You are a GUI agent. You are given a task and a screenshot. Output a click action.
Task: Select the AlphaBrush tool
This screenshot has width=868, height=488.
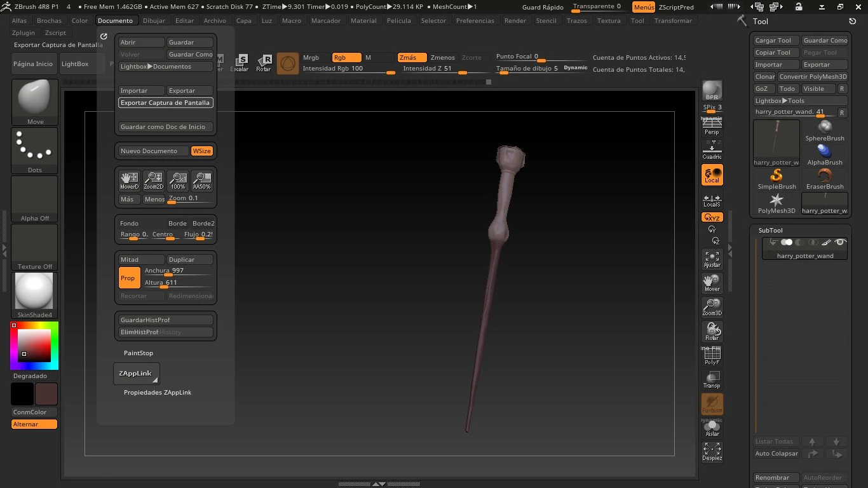(825, 155)
